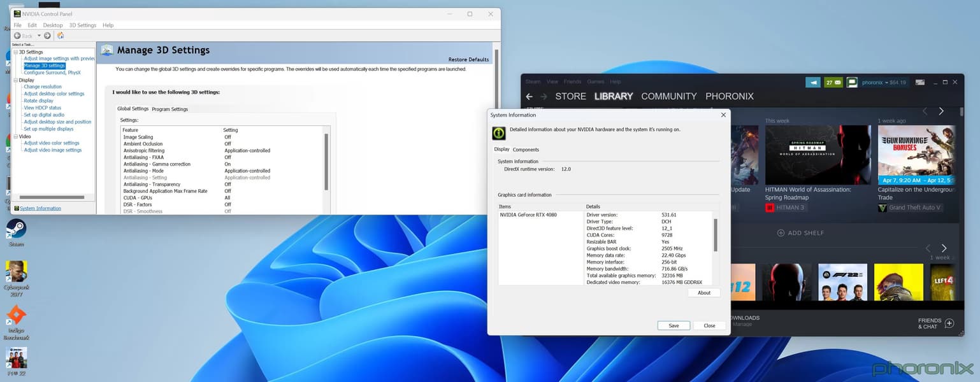Switch to the Program Settings tab
This screenshot has width=980, height=382.
click(170, 110)
